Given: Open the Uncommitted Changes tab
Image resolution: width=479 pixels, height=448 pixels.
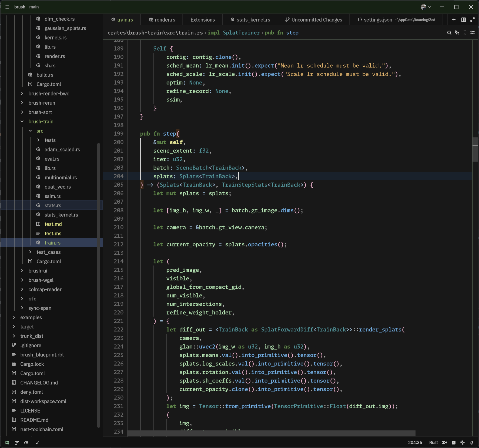Looking at the screenshot, I should pyautogui.click(x=314, y=20).
